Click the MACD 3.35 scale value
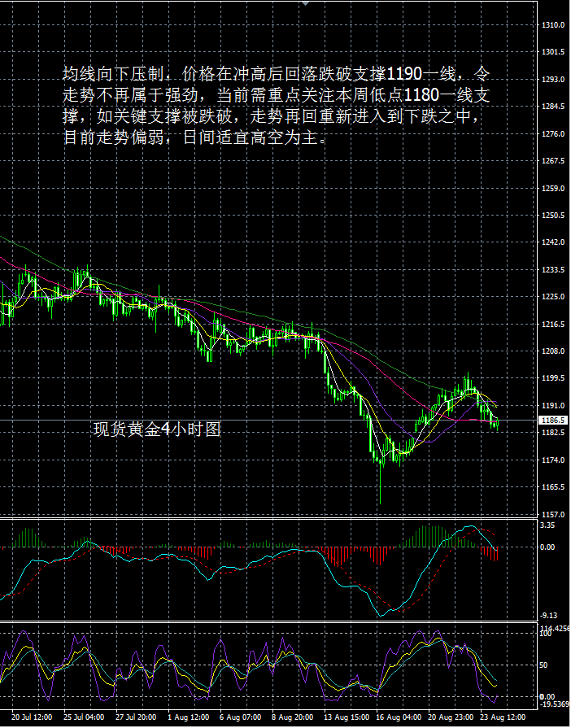Image resolution: width=571 pixels, height=728 pixels. tap(547, 525)
